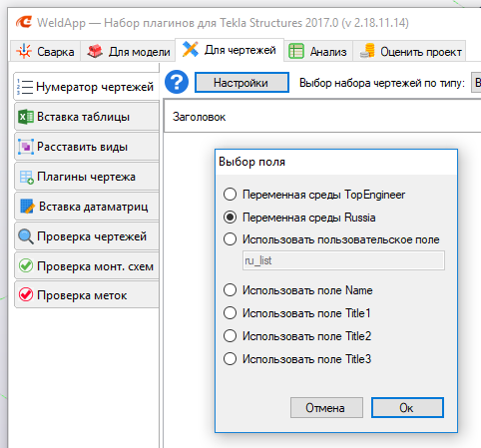Select Использовать поле Name radio button
This screenshot has height=448, width=481.
(230, 290)
